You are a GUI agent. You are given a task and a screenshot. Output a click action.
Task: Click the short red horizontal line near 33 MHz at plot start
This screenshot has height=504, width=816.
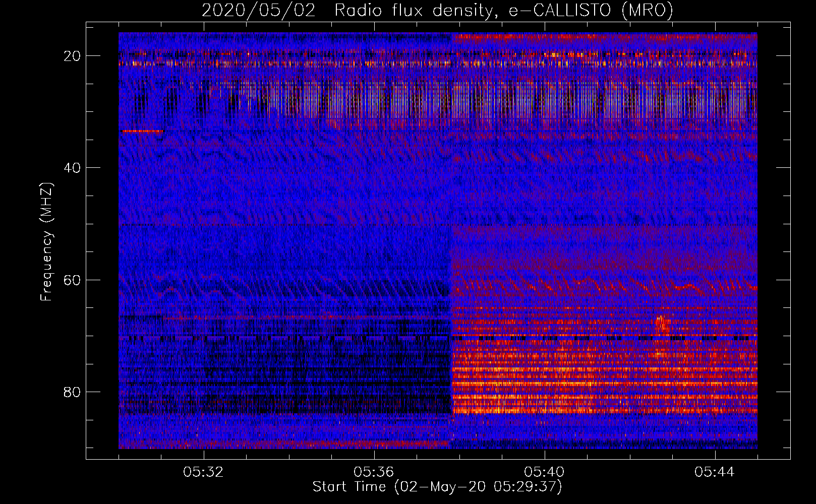(142, 131)
